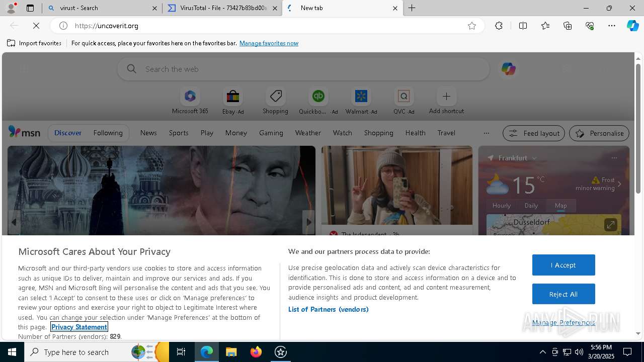This screenshot has width=644, height=362.
Task: Add this page to favorites star
Action: (472, 26)
